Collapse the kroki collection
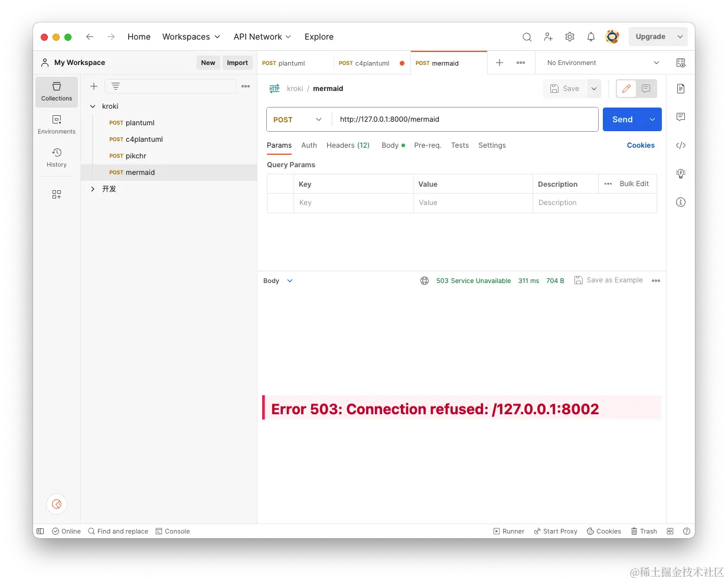Screen dimensions: 728x582 coord(93,106)
